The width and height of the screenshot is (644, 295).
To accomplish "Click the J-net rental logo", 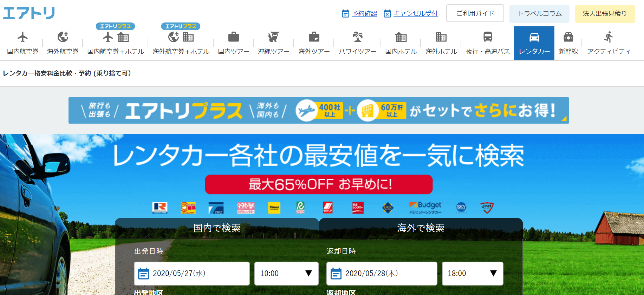I will point(487,208).
